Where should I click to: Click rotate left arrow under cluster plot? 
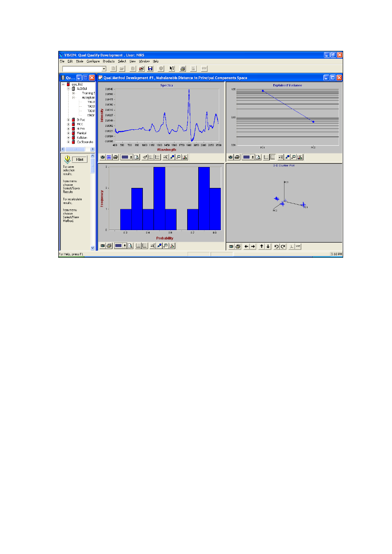tap(246, 247)
